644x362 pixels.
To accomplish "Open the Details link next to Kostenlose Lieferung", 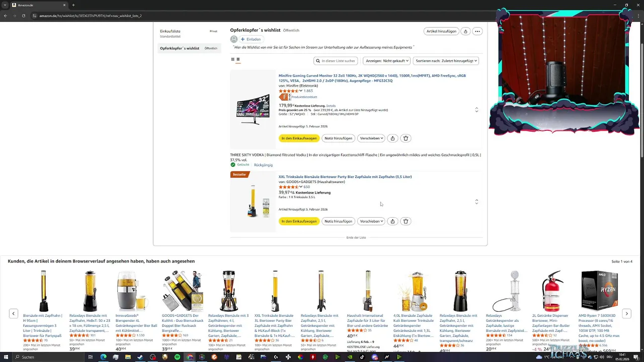I will [331, 106].
